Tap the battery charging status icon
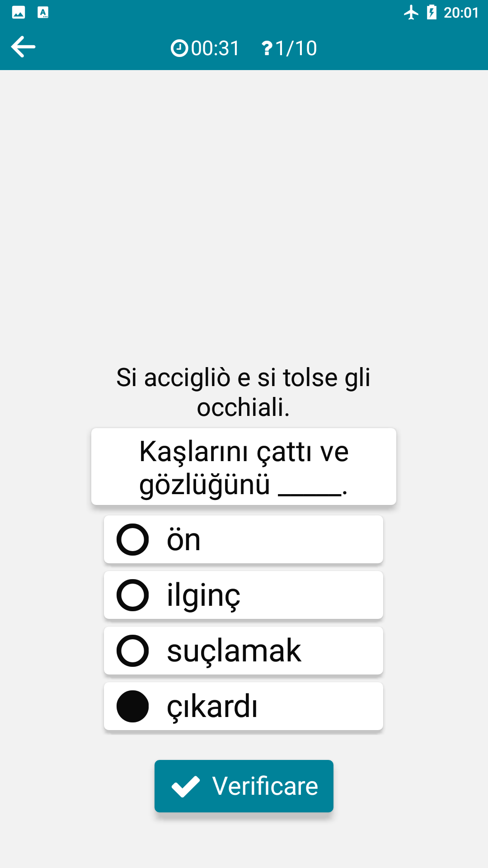Viewport: 488px width, 868px height. 432,12
